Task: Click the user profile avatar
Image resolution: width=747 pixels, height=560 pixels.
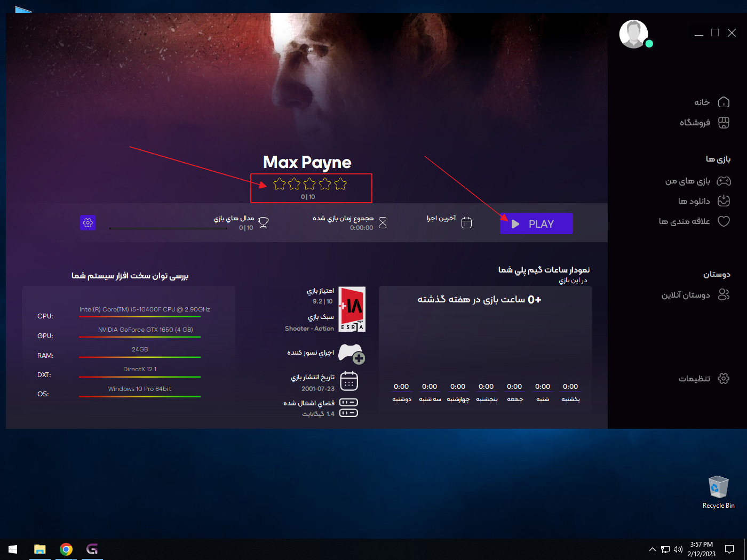Action: [633, 34]
